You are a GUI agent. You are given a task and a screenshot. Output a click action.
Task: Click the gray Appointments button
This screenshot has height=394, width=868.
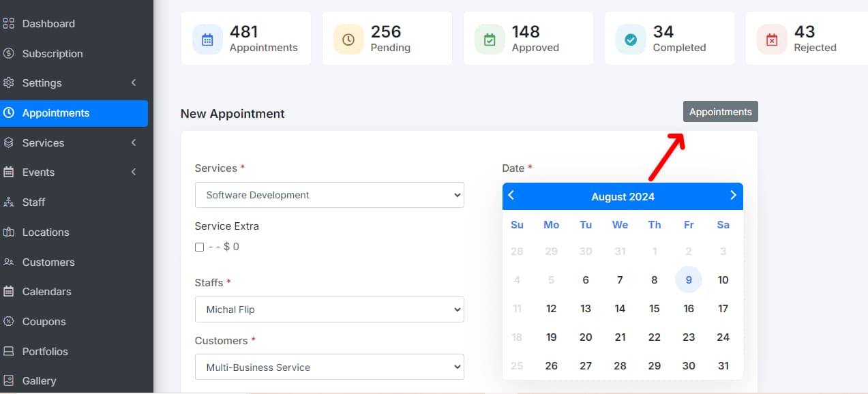click(x=720, y=112)
